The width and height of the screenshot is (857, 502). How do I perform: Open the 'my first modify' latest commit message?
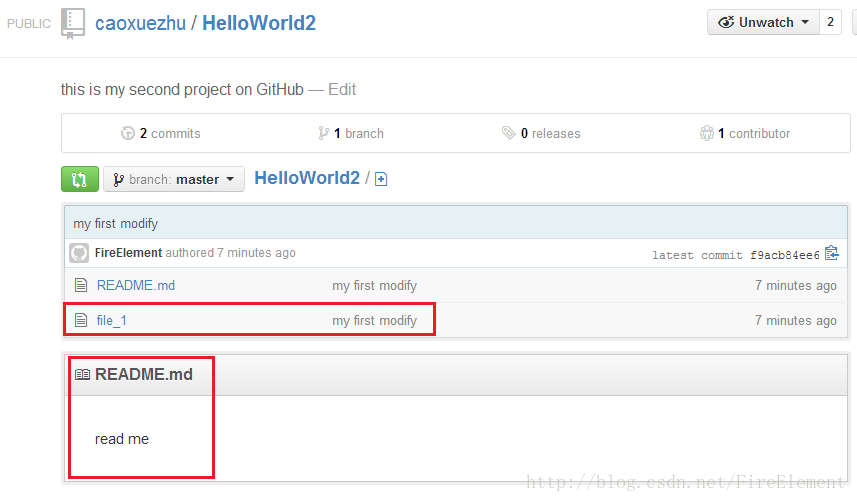click(x=116, y=223)
